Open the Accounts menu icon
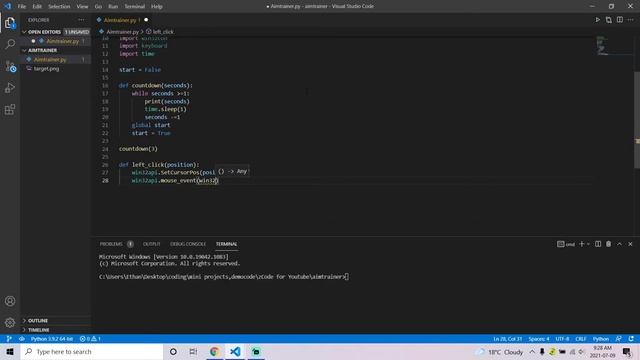 click(x=10, y=301)
